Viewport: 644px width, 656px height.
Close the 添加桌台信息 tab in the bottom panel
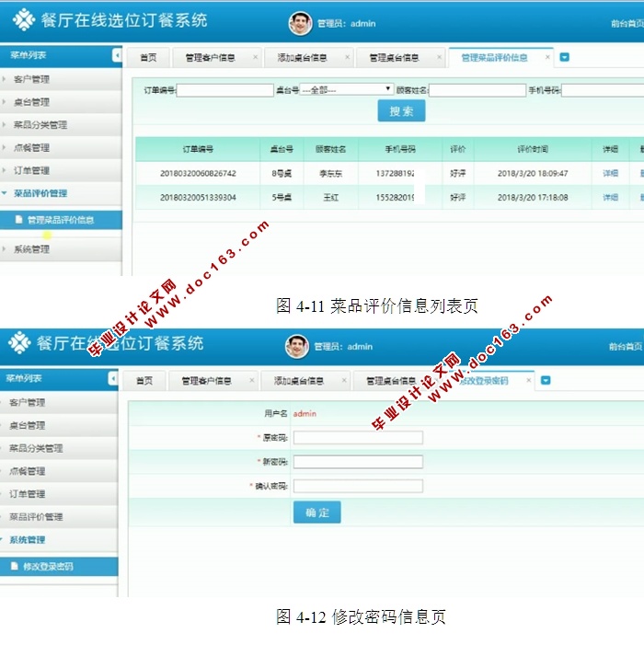pos(344,380)
